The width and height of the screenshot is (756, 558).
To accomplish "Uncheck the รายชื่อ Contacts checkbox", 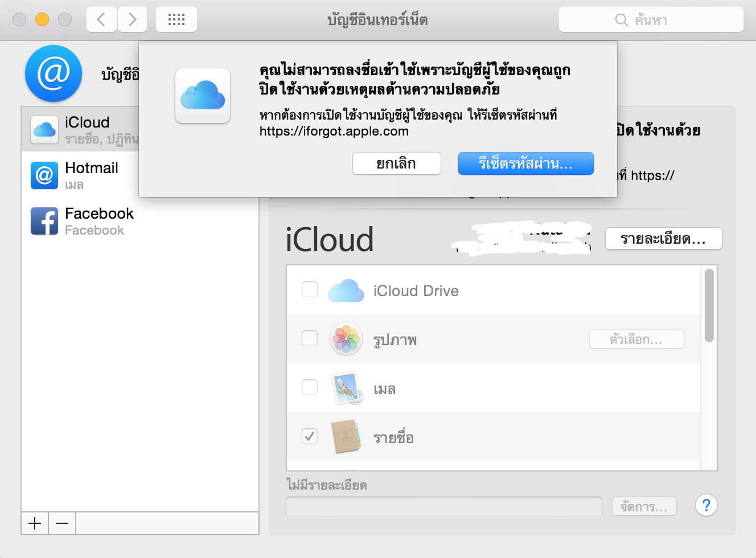I will (310, 436).
